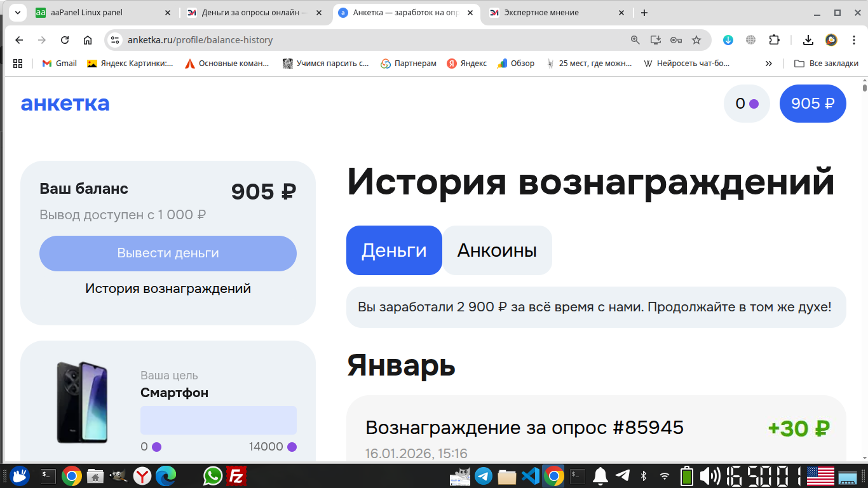Open the Downloads icon in the toolbar
Image resolution: width=868 pixels, height=488 pixels.
click(808, 39)
